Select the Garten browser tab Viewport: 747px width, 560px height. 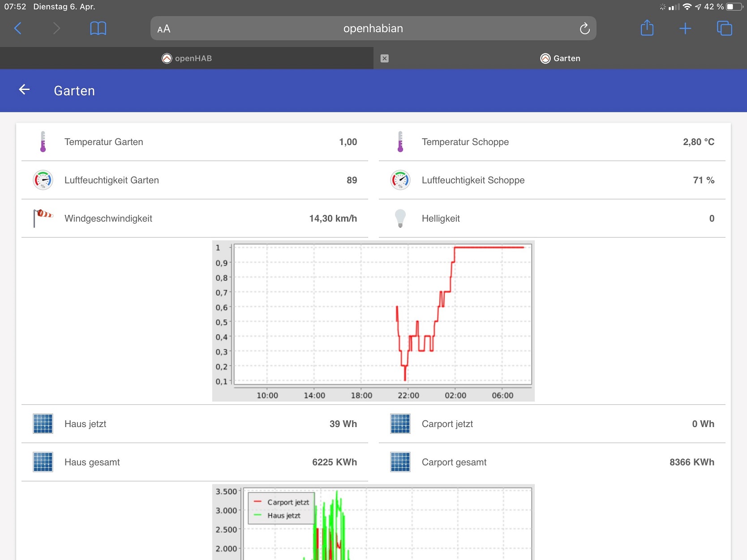coord(560,58)
